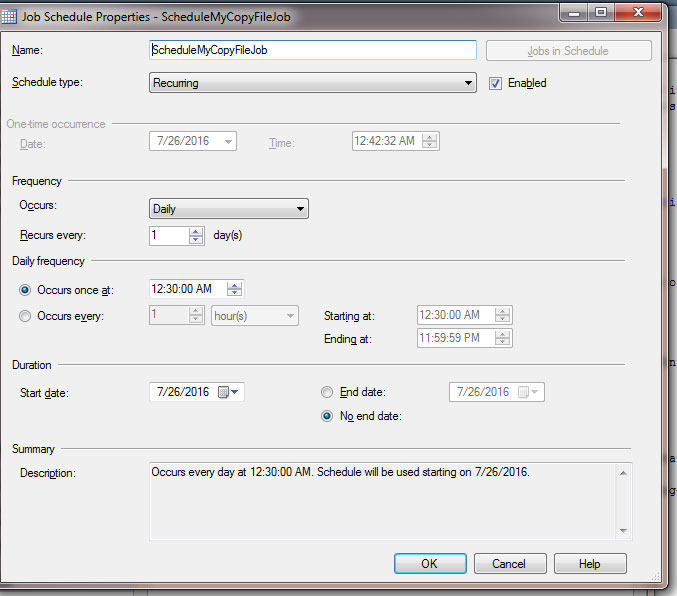Decrease the Occurs once at time
The image size is (677, 596).
(234, 293)
